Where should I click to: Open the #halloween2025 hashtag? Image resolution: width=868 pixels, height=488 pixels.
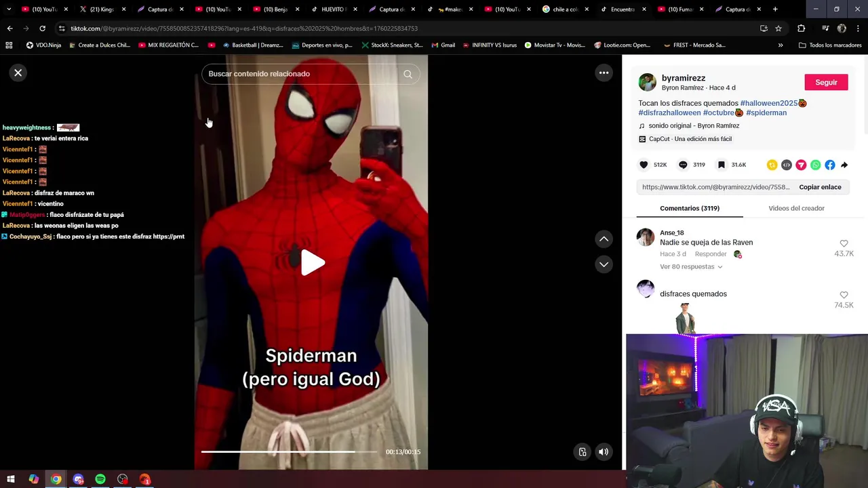coord(769,103)
